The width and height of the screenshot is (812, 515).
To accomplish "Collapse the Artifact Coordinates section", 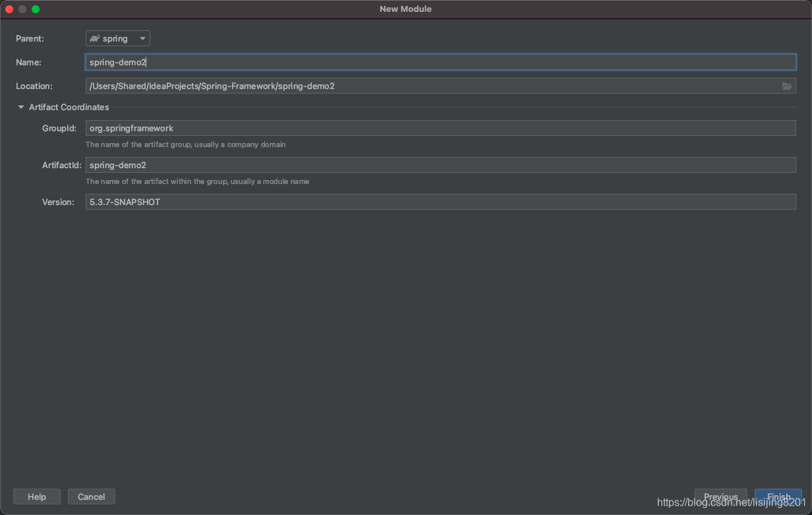I will click(x=21, y=107).
